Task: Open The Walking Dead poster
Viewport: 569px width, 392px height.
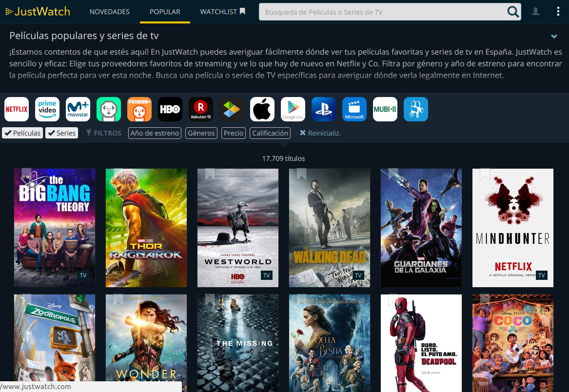Action: click(x=330, y=228)
